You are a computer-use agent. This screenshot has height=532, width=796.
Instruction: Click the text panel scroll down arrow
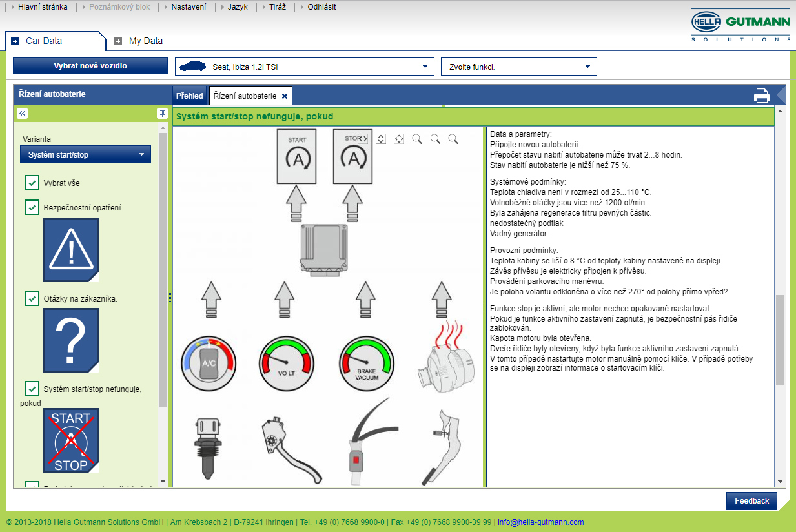[780, 482]
